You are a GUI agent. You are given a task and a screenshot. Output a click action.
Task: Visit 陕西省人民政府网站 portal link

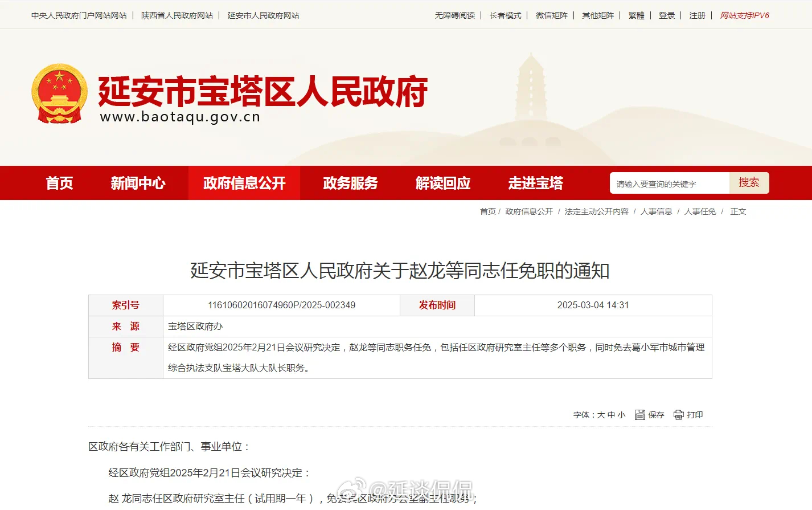pyautogui.click(x=179, y=15)
